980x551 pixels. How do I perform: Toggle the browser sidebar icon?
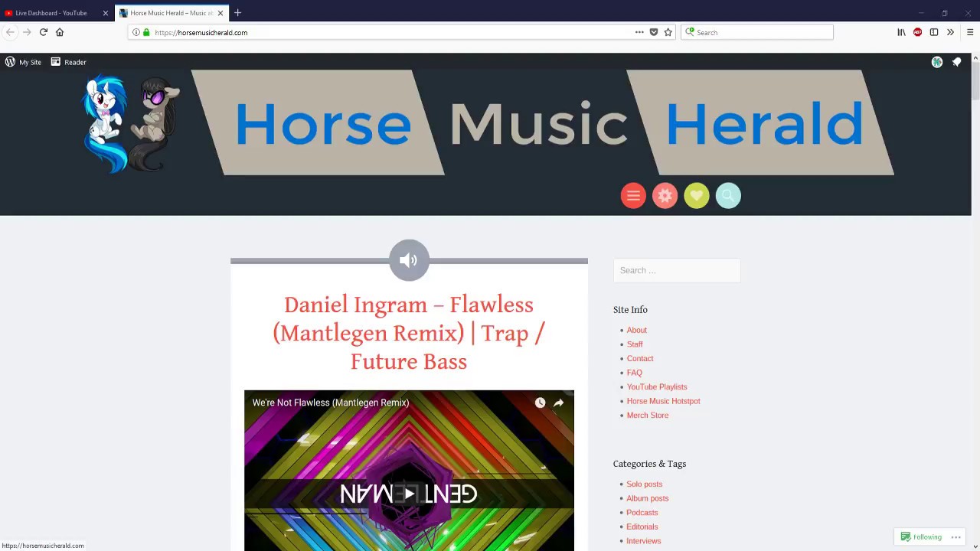[934, 32]
